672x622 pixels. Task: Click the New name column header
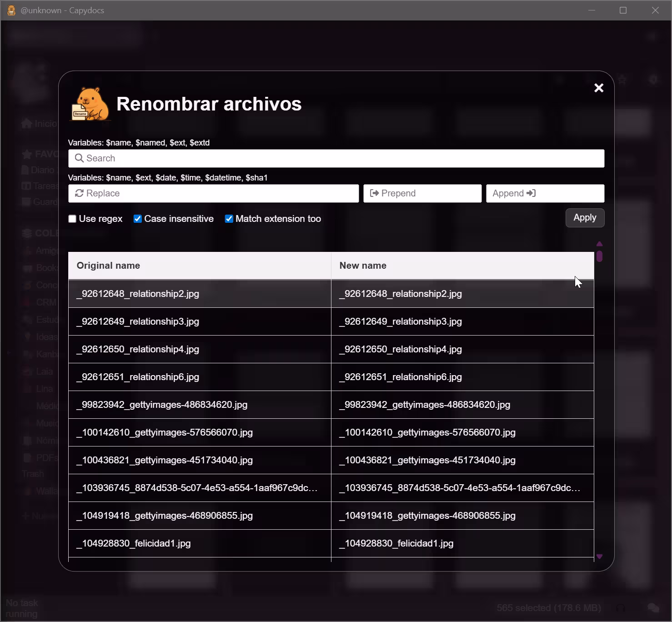pos(363,266)
